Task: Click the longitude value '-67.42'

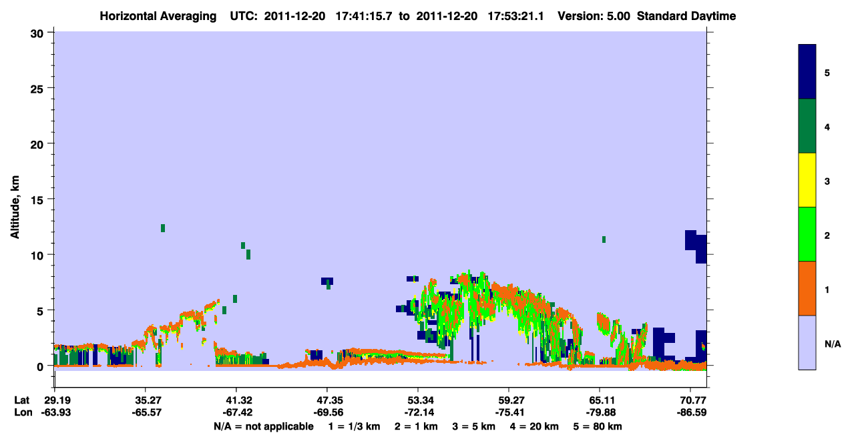Action: click(236, 413)
